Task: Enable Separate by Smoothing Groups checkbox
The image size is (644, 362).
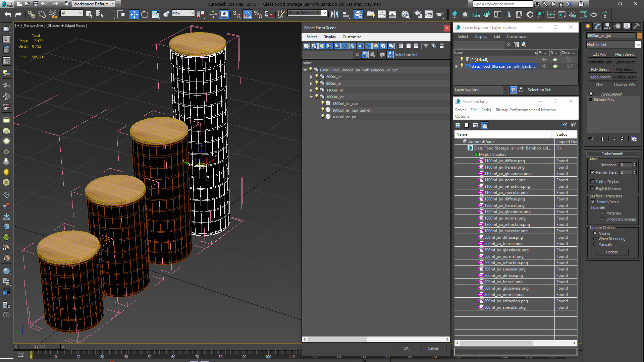Action: (x=603, y=219)
